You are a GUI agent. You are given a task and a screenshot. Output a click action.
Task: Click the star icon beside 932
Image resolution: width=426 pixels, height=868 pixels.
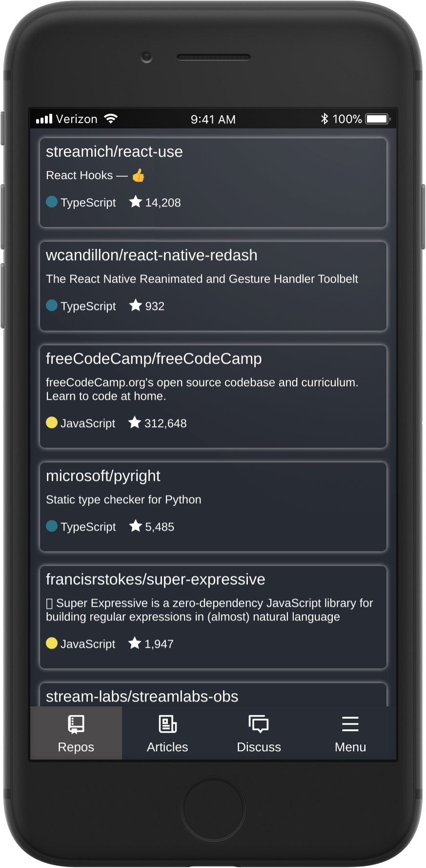pos(136,305)
